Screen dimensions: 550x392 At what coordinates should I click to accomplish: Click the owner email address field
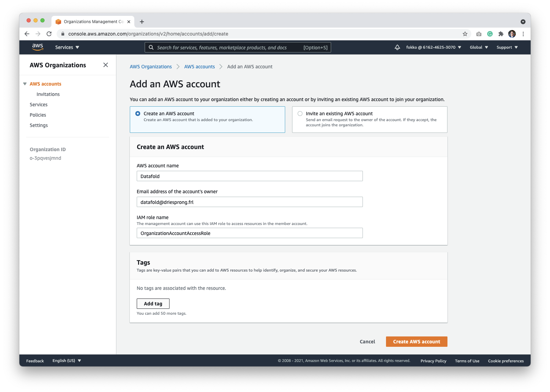click(250, 202)
